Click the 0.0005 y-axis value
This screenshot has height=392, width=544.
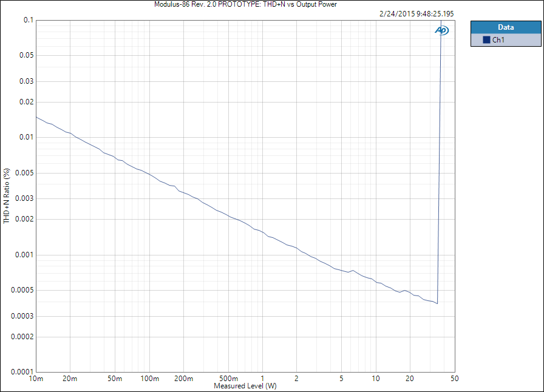tap(22, 290)
